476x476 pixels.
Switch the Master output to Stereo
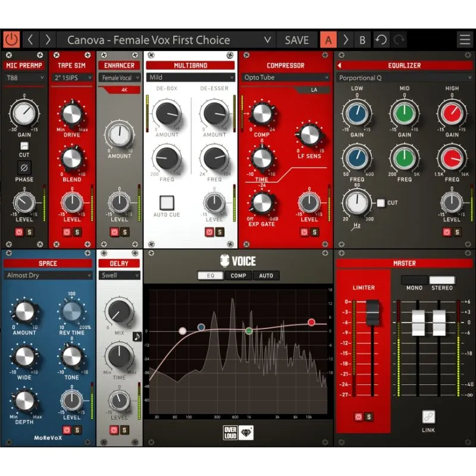(442, 280)
